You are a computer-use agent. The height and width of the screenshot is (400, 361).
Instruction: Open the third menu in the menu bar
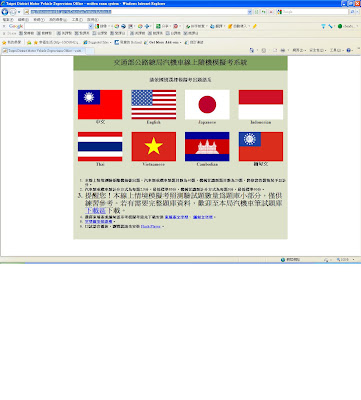point(39,20)
